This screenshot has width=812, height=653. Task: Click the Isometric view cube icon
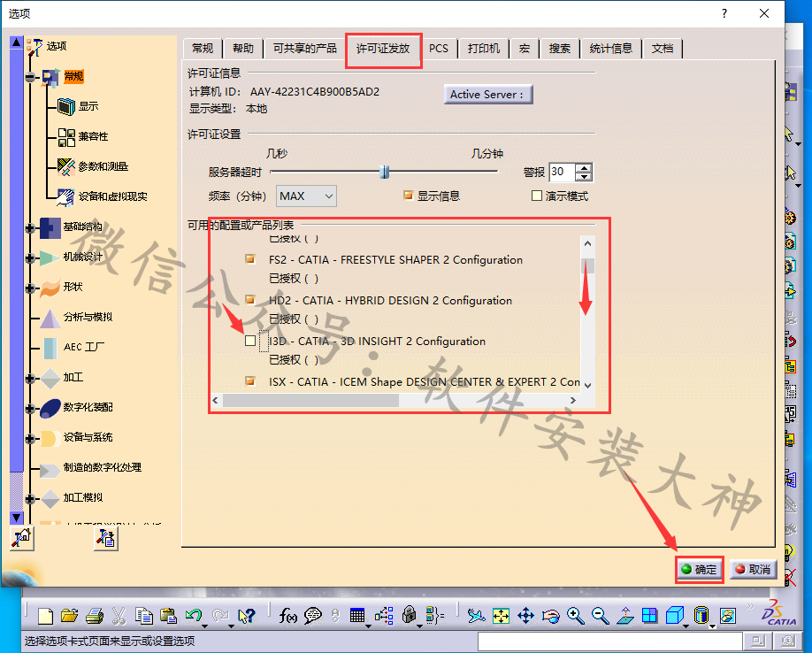pos(675,616)
